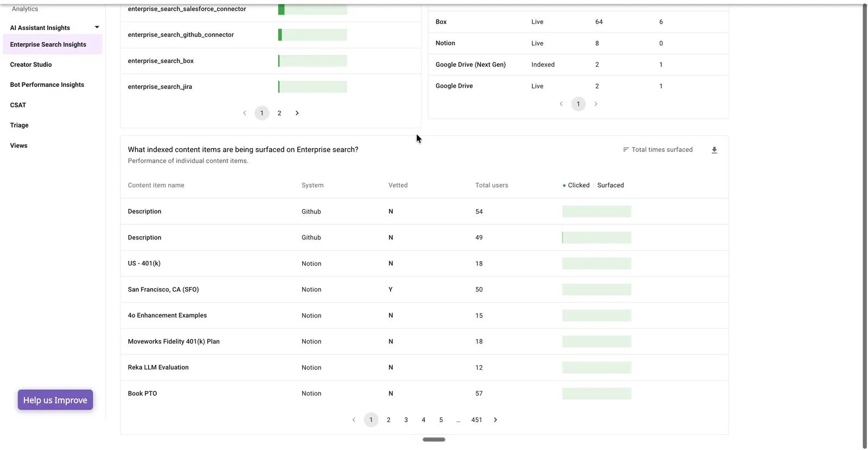Click the horizontal scrollbar handle at bottom
This screenshot has width=868, height=450.
tap(434, 439)
